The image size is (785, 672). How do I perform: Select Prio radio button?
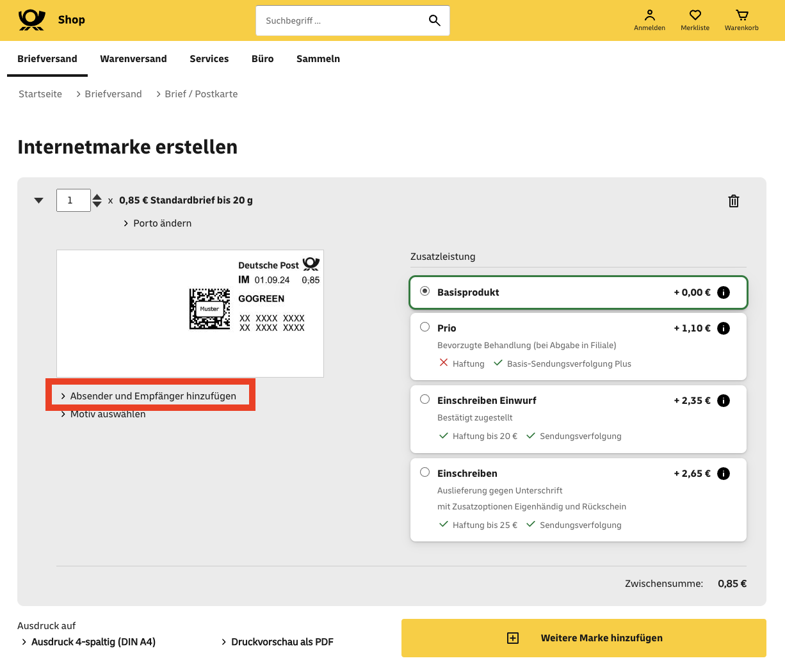click(425, 327)
